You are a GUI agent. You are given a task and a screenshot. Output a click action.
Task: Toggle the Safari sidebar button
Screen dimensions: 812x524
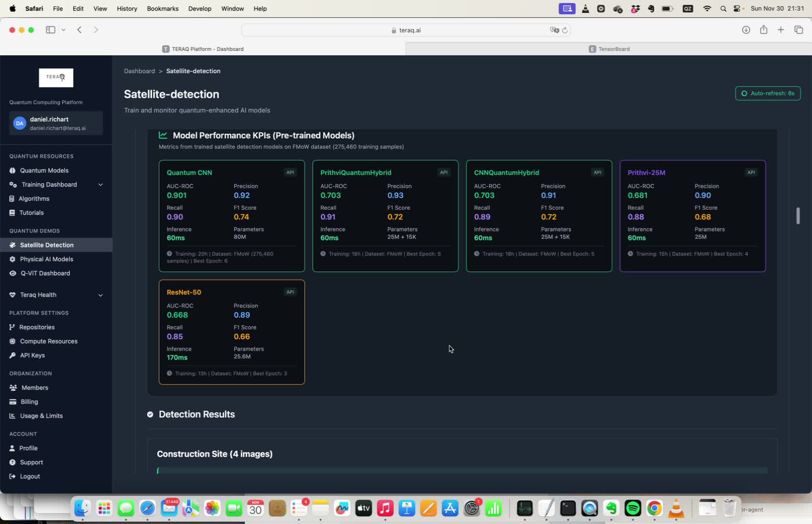[51, 30]
